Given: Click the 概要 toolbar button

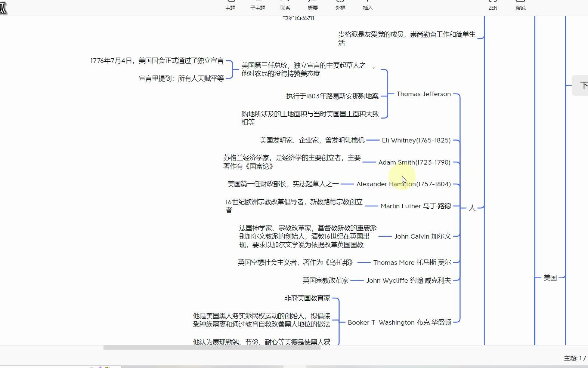Looking at the screenshot, I should pos(313,5).
